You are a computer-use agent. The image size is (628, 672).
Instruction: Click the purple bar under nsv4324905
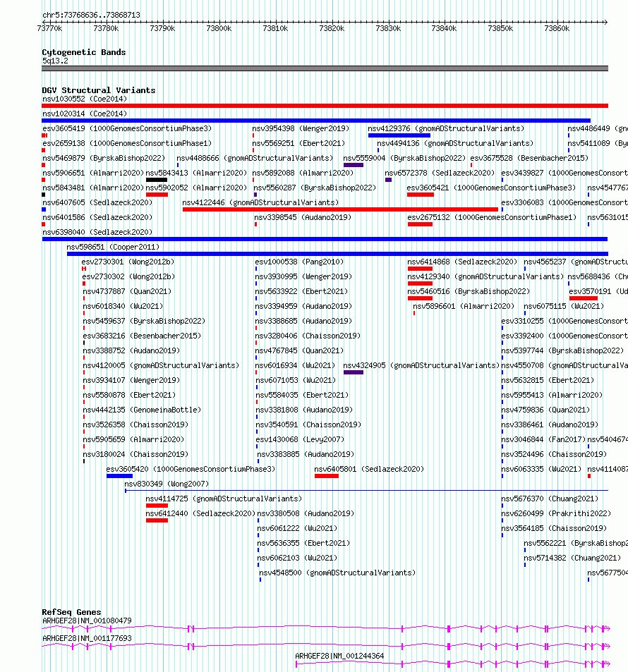[x=353, y=372]
